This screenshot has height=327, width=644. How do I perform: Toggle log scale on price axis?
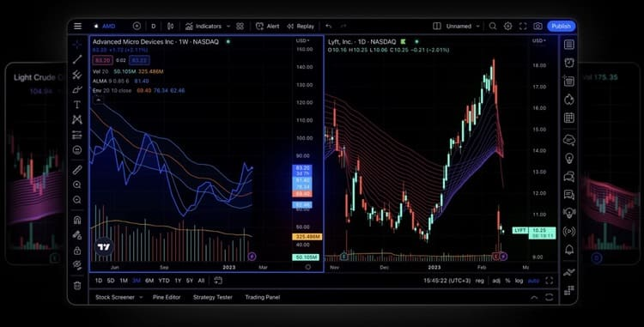tap(519, 281)
